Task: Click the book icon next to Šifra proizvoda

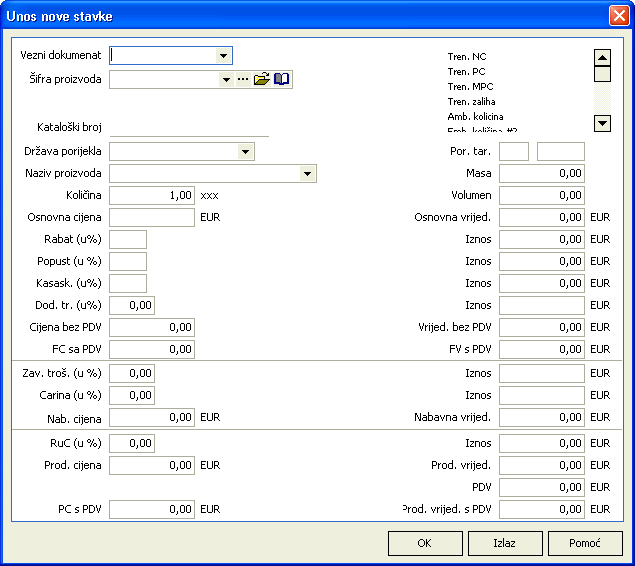Action: pos(282,79)
